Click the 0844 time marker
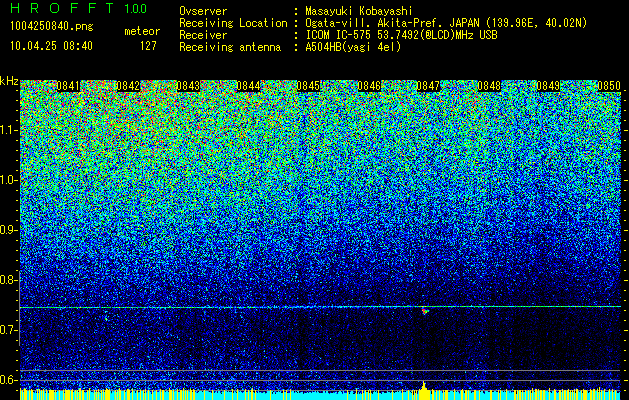 [248, 86]
